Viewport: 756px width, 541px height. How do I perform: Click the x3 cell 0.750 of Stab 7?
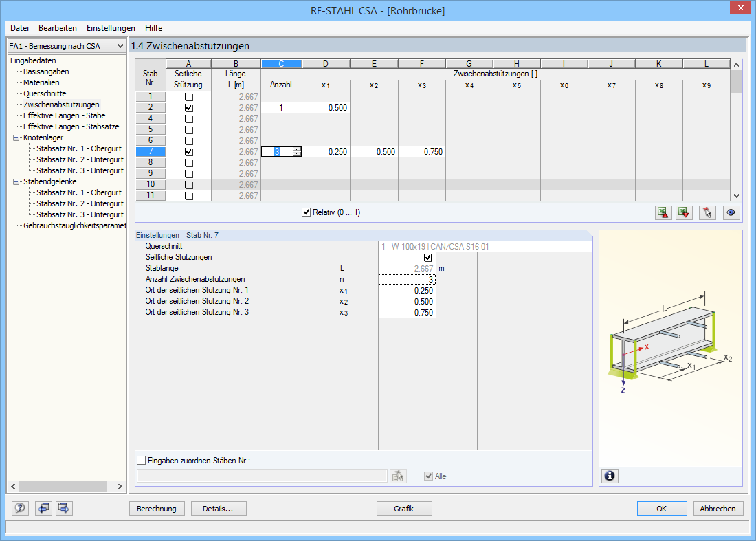pos(422,151)
